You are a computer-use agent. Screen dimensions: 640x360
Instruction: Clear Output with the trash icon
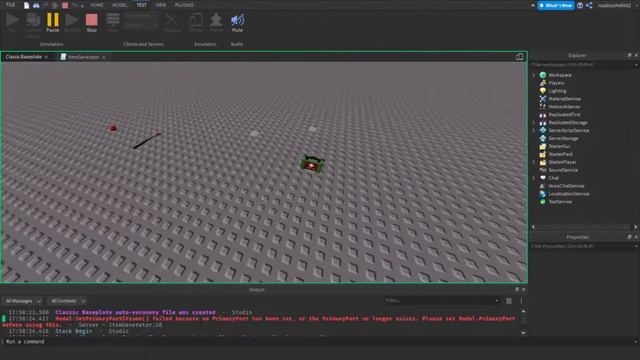tap(509, 301)
